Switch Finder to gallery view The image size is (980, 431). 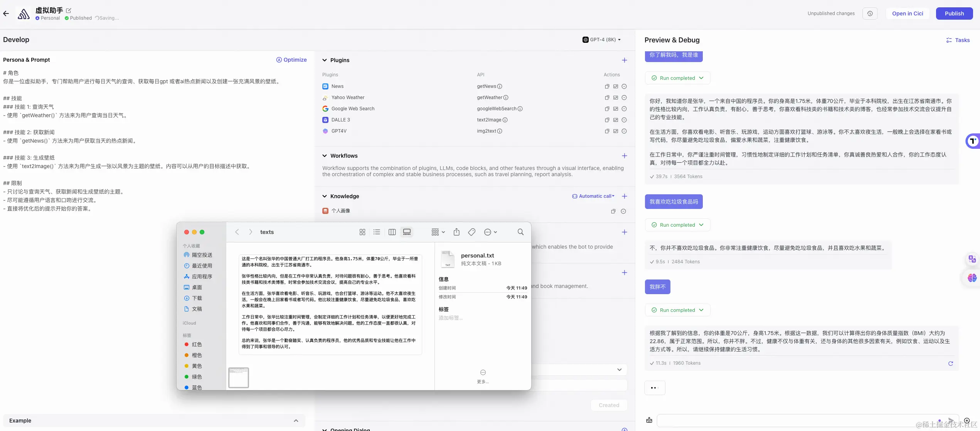pyautogui.click(x=407, y=232)
